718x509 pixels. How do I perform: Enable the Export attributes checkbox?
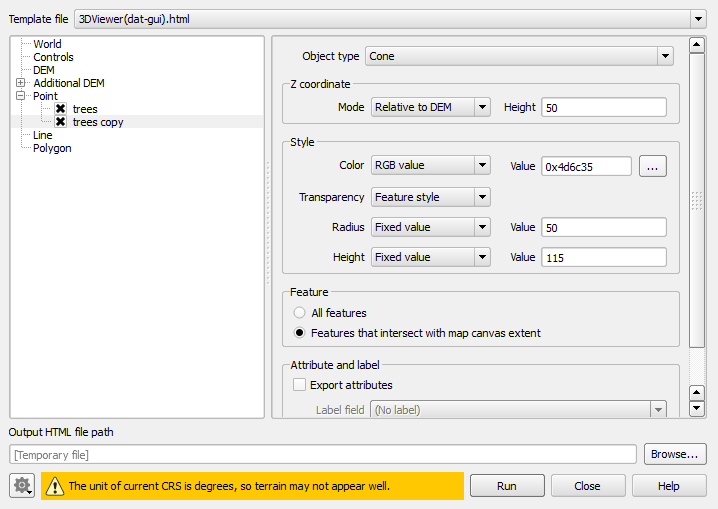pyautogui.click(x=299, y=385)
